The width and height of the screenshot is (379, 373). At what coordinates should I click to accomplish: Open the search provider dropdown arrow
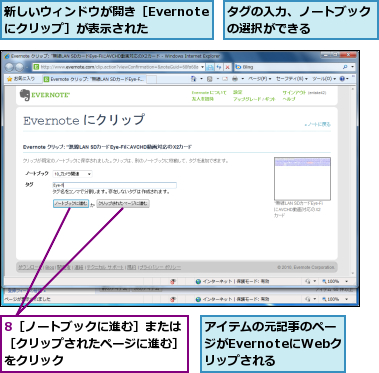coord(353,67)
